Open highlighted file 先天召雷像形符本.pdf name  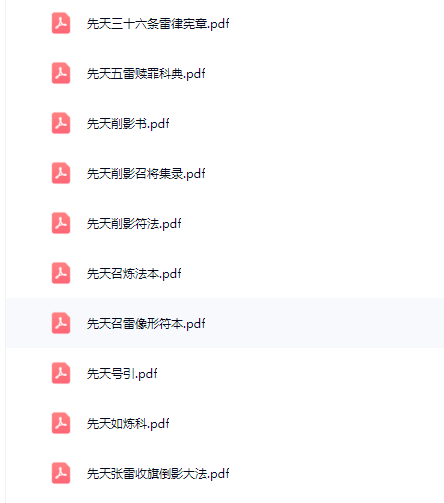tap(146, 324)
